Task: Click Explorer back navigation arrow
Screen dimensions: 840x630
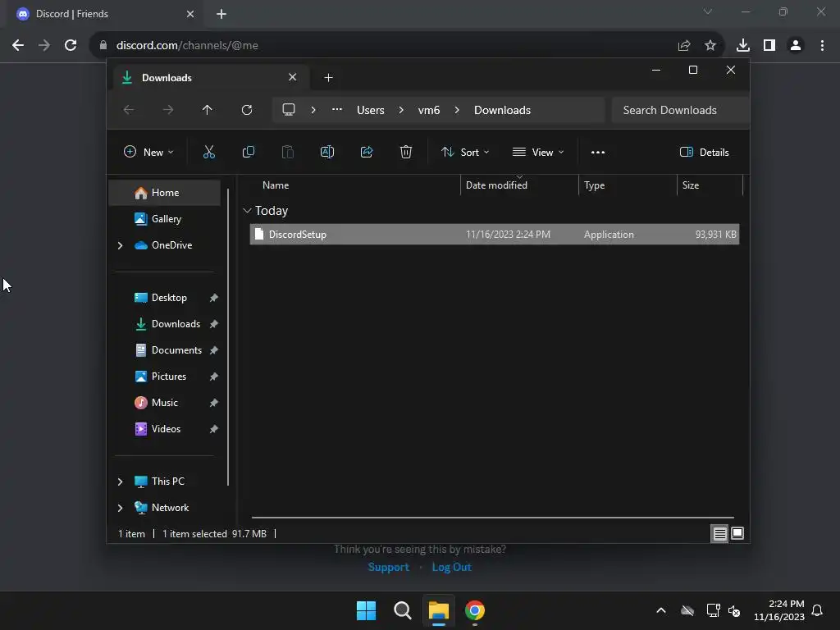Action: coord(129,110)
